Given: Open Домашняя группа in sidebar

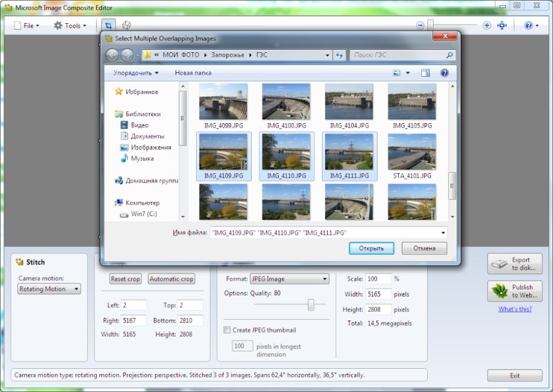Looking at the screenshot, I should click(x=146, y=181).
